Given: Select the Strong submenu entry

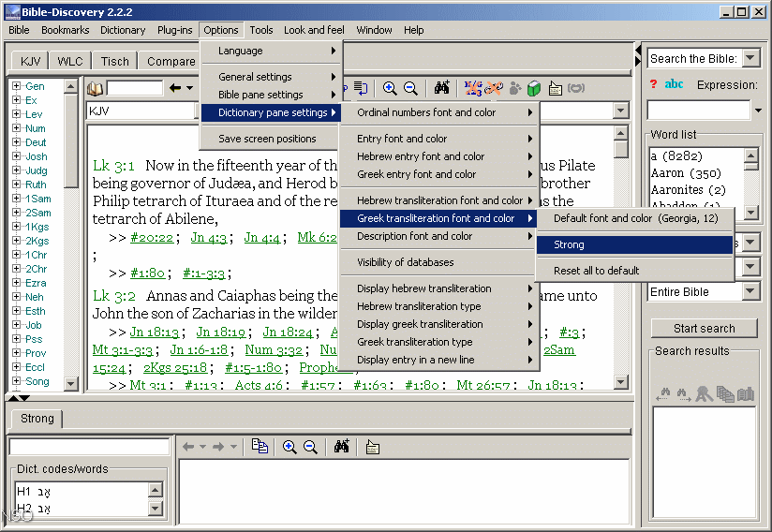Looking at the screenshot, I should click(x=634, y=244).
